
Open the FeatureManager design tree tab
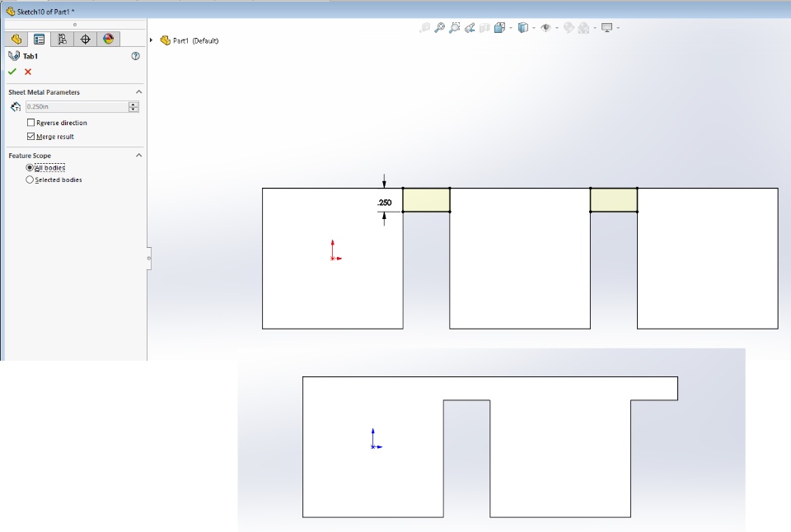[x=16, y=39]
